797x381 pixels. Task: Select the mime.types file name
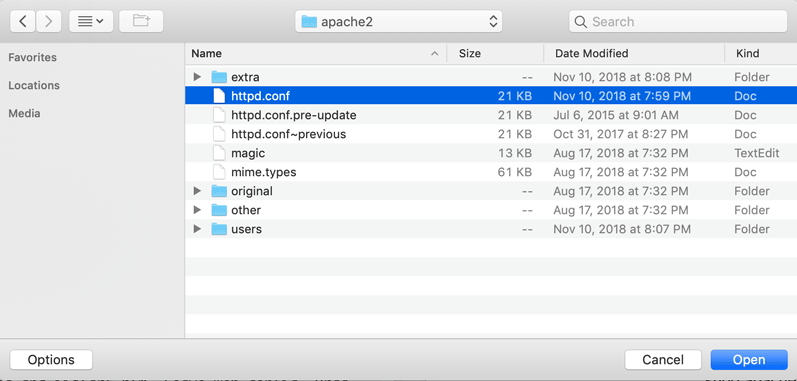pyautogui.click(x=264, y=173)
